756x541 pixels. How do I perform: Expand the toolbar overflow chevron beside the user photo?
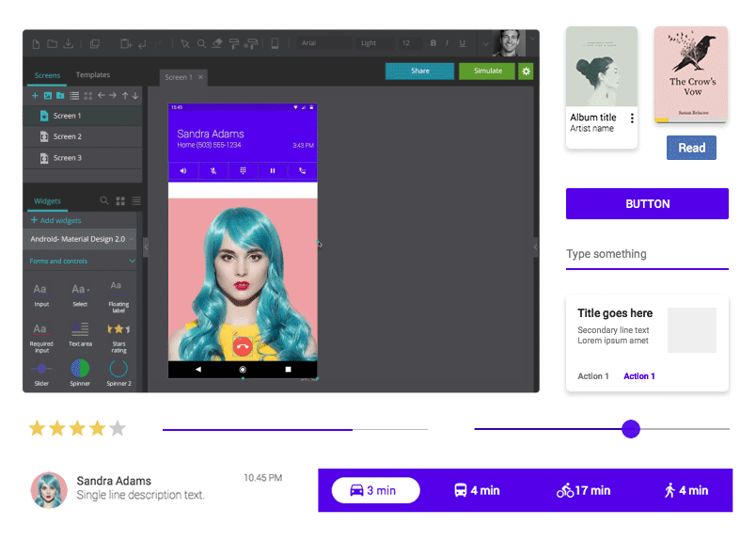[485, 43]
